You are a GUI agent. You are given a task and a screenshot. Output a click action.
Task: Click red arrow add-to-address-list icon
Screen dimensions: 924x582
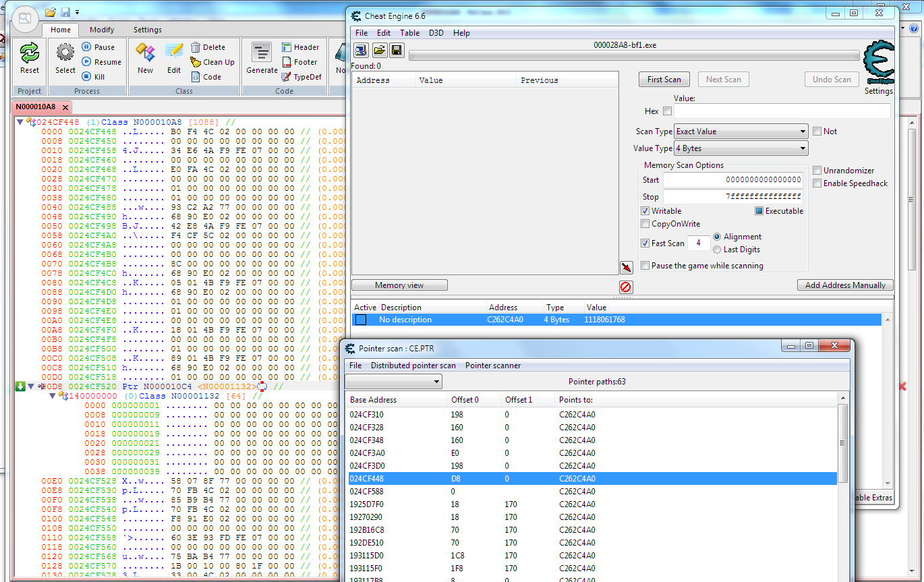pos(627,268)
